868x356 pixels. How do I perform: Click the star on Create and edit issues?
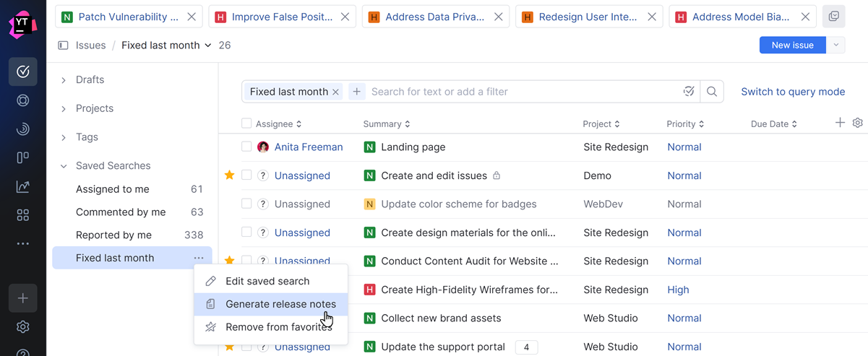[230, 175]
